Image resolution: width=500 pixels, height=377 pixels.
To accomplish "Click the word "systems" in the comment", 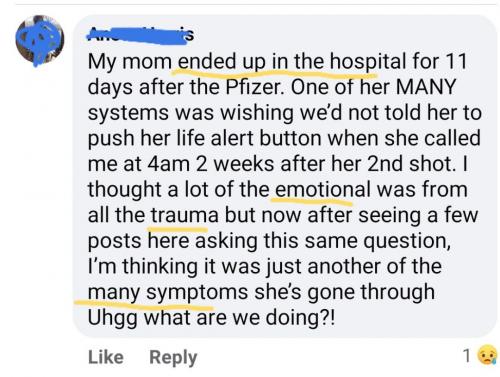I will click(128, 113).
